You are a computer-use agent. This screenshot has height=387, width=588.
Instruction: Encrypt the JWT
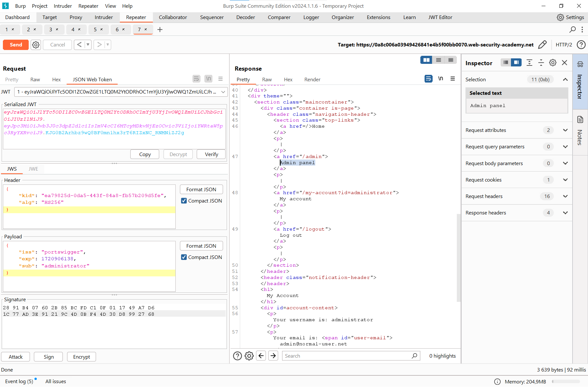82,357
